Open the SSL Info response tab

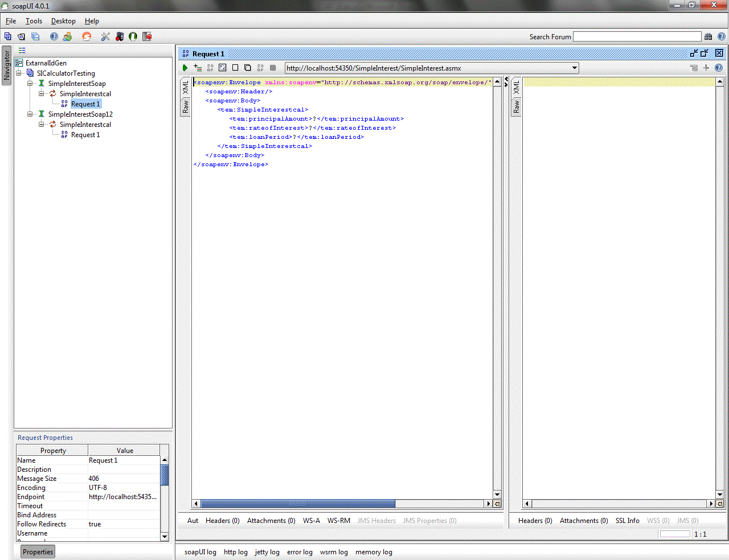[628, 521]
